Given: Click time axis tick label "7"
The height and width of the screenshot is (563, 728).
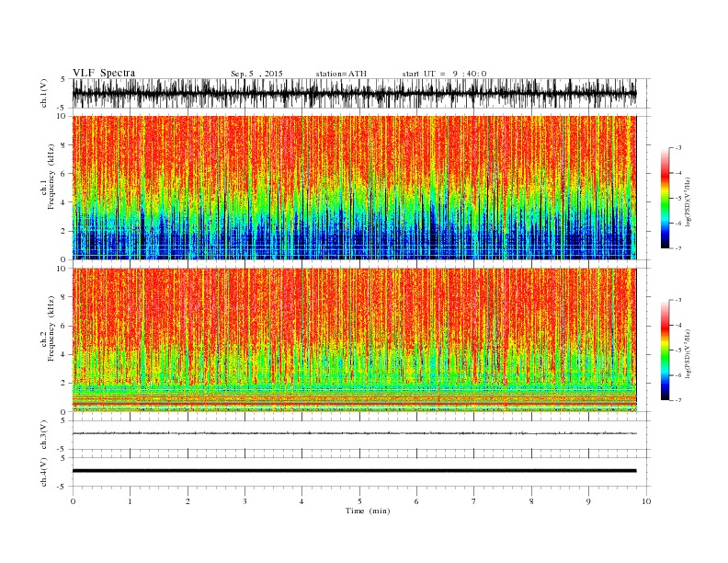Looking at the screenshot, I should (x=474, y=501).
